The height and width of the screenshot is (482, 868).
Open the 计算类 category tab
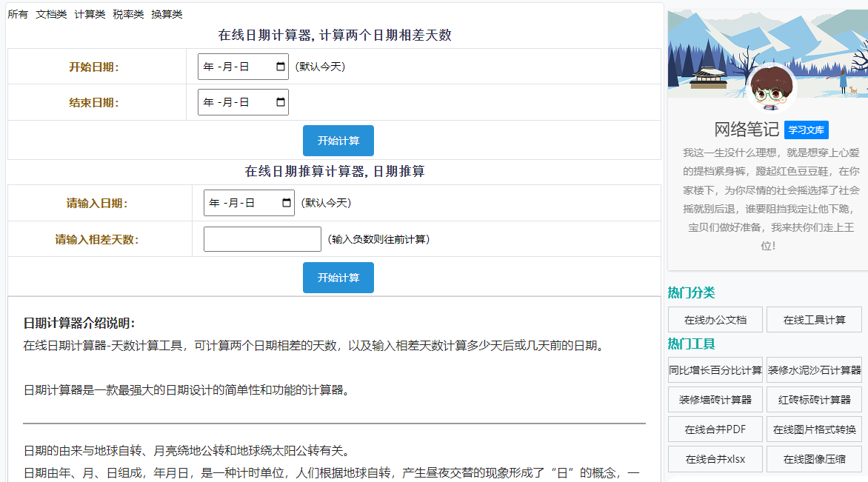coord(90,14)
